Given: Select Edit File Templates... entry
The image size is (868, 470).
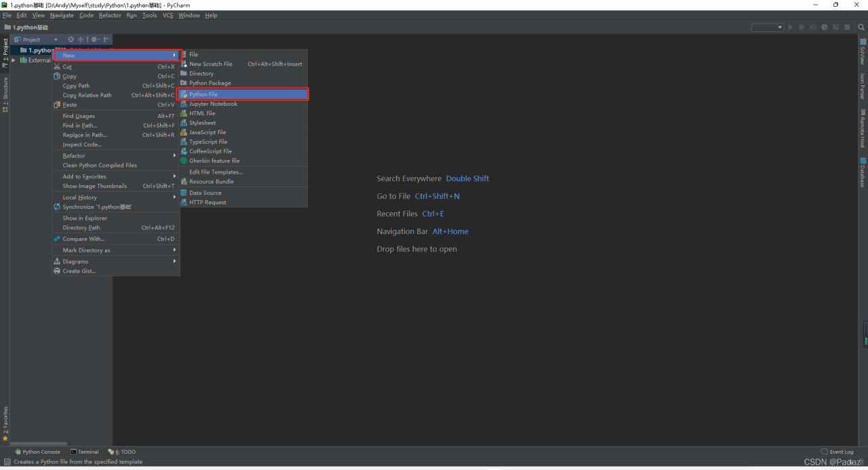Looking at the screenshot, I should click(x=243, y=172).
